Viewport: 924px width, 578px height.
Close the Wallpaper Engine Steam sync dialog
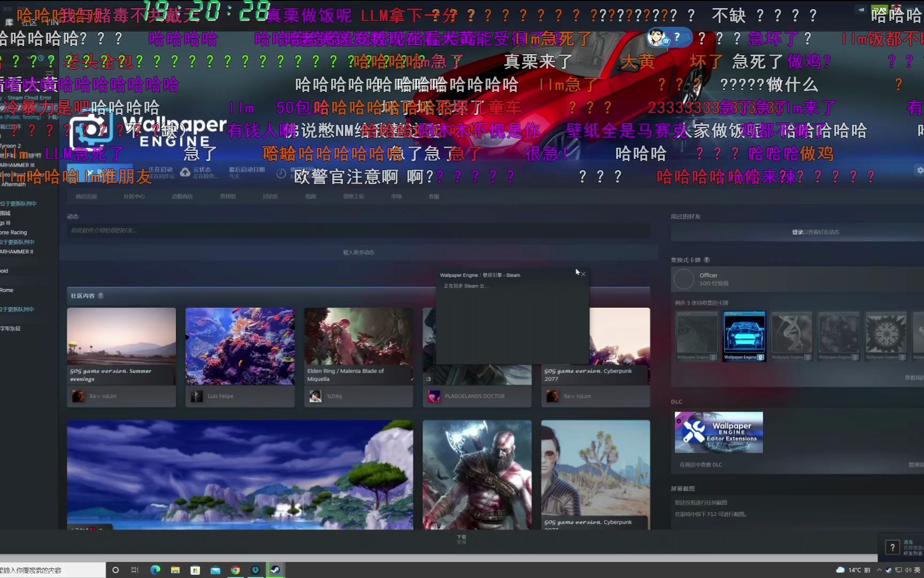(583, 274)
